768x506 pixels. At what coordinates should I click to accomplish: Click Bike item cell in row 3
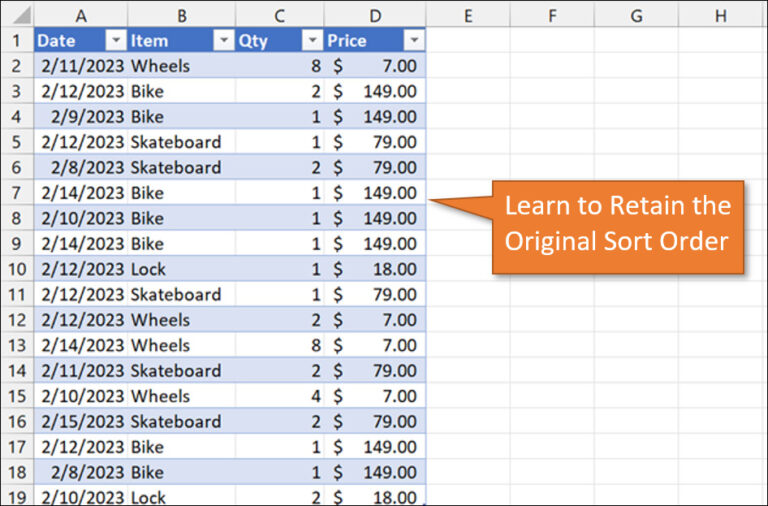(182, 91)
